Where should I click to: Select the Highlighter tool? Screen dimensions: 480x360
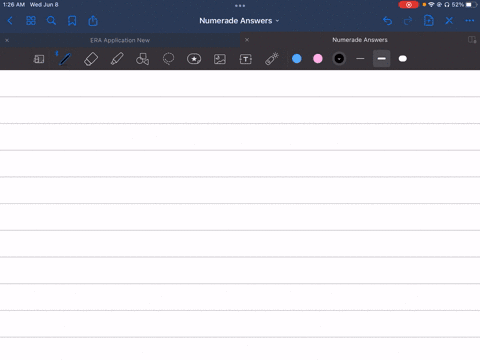pyautogui.click(x=117, y=59)
